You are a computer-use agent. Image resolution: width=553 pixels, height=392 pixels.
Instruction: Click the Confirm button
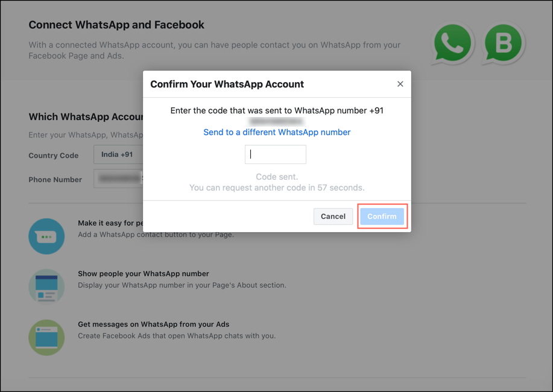[x=382, y=217]
